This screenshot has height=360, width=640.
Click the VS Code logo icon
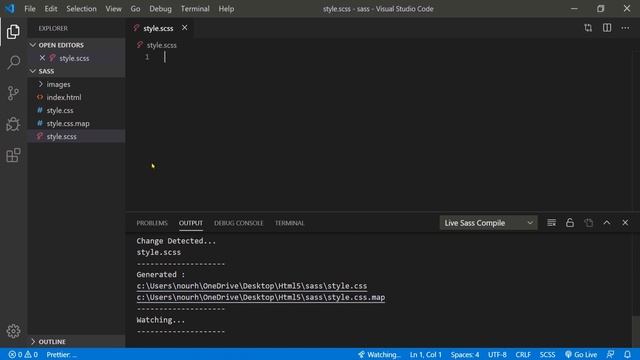[10, 8]
